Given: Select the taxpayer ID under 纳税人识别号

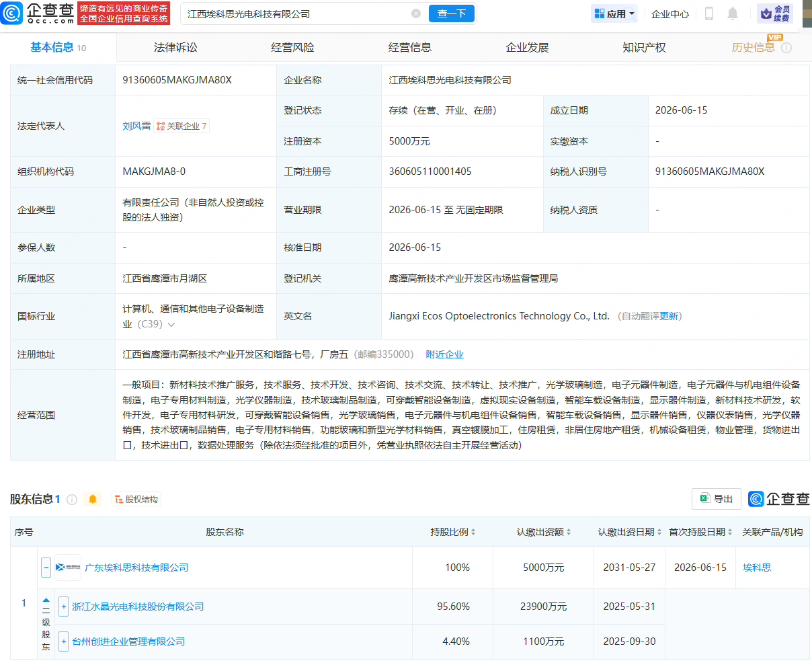Looking at the screenshot, I should [710, 171].
